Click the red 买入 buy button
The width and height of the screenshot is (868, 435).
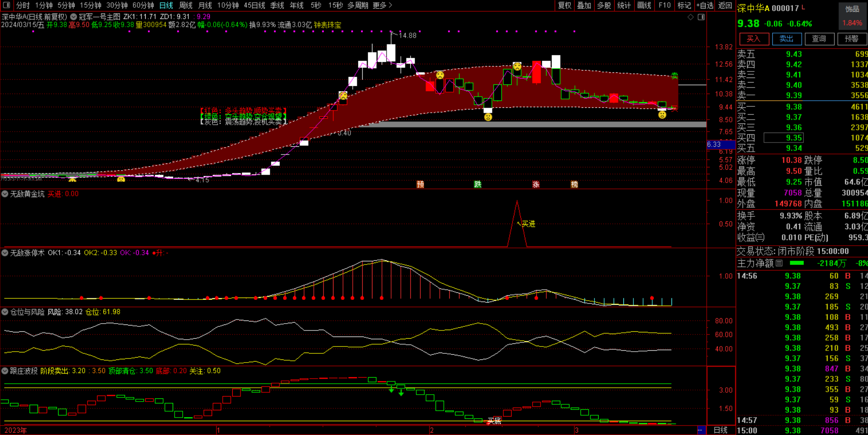click(x=754, y=39)
